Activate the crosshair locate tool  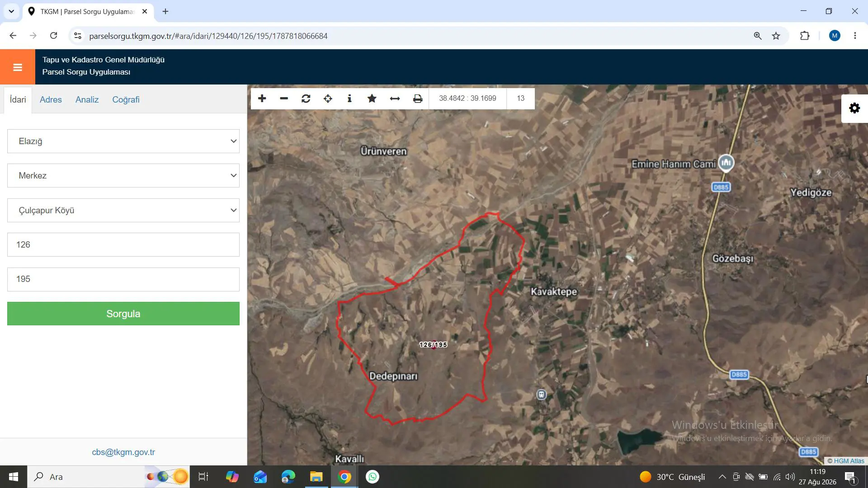[328, 99]
